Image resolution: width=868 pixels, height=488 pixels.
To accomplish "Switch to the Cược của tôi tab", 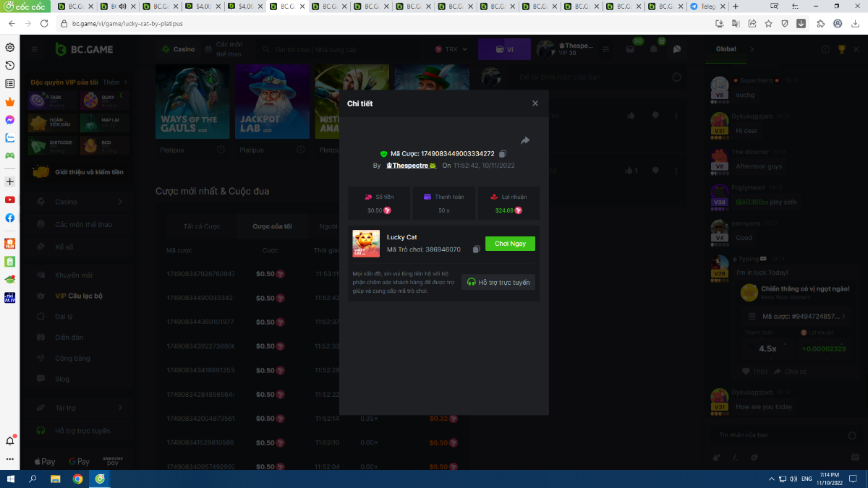I will [272, 226].
